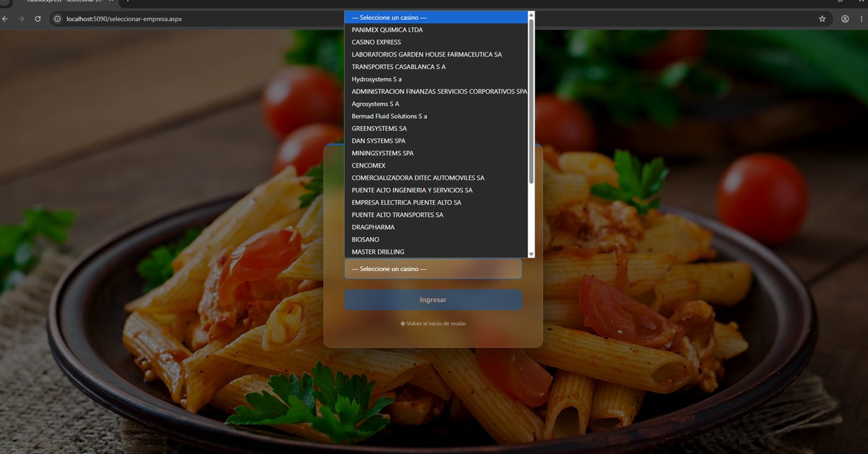Choose TRANSPORTES CASABLANCA S A
Image resolution: width=868 pixels, height=454 pixels.
[x=436, y=67]
